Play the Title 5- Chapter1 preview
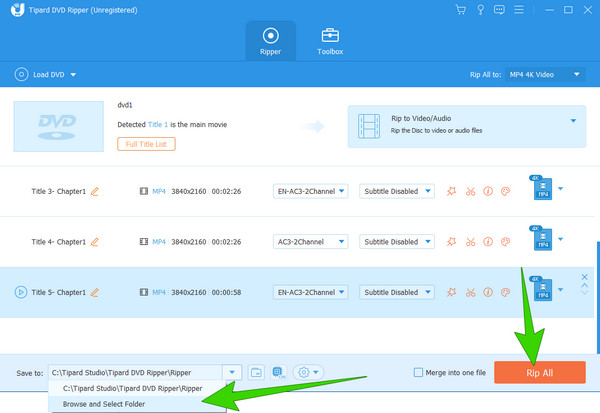The image size is (600, 413). [21, 292]
